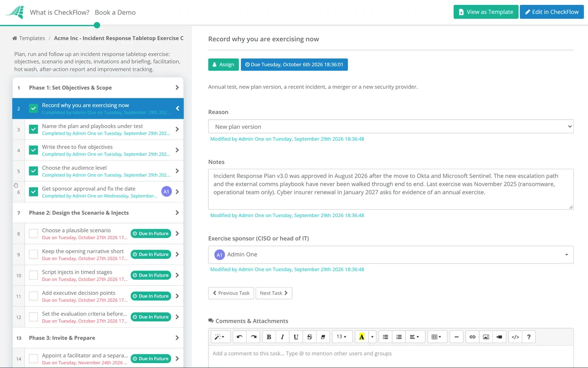
Task: Insert an unordered bullet list
Action: pos(385,337)
